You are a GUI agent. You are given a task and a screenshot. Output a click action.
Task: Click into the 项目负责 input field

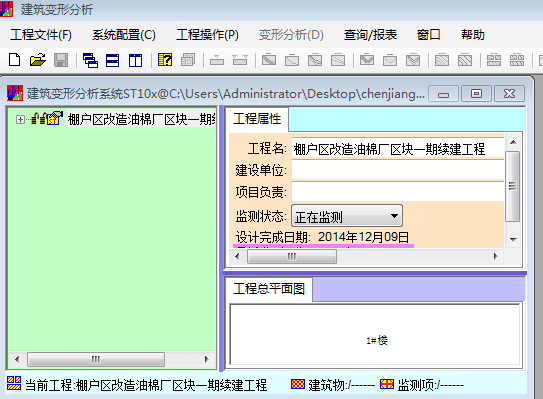[398, 192]
